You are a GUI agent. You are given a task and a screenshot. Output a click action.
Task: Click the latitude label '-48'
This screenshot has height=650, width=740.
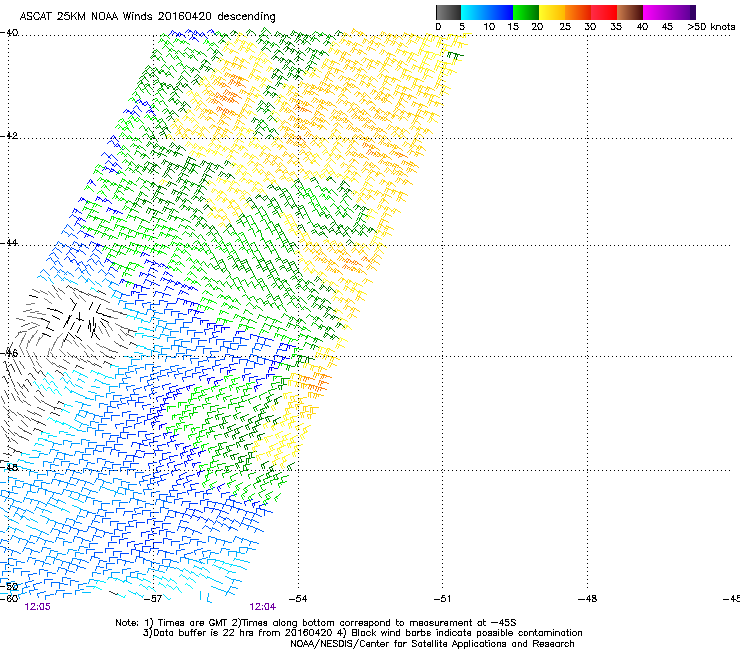[9, 468]
